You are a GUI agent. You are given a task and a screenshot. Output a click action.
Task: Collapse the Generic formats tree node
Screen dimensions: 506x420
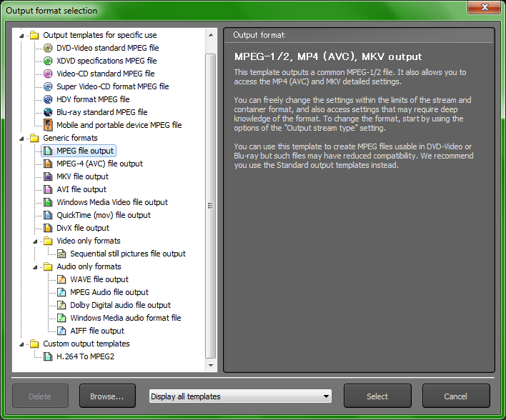[x=21, y=139]
